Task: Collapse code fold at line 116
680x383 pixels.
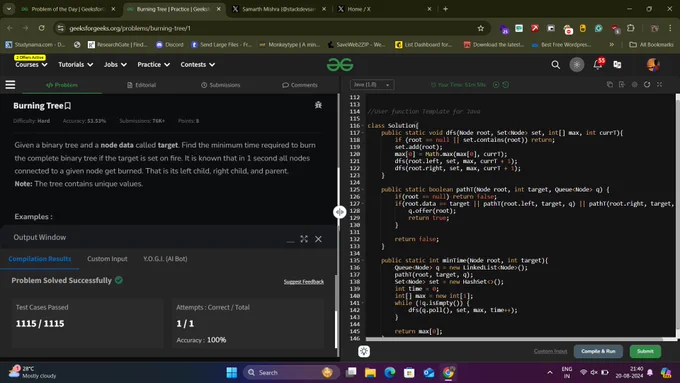Action: (x=363, y=126)
